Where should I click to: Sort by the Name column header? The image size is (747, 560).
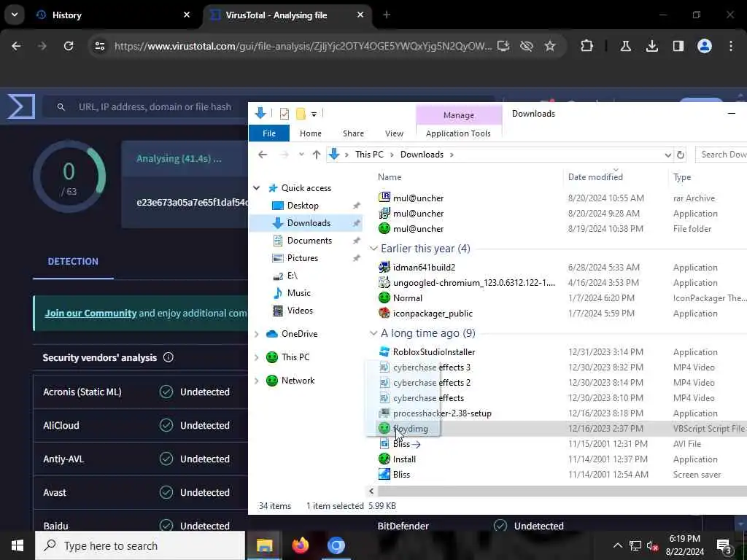coord(390,177)
